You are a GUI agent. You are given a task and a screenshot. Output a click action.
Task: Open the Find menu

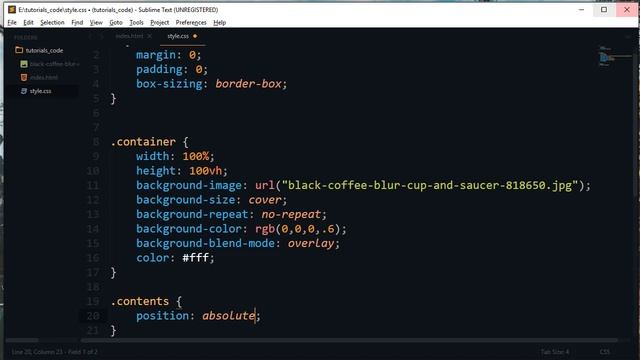click(77, 22)
